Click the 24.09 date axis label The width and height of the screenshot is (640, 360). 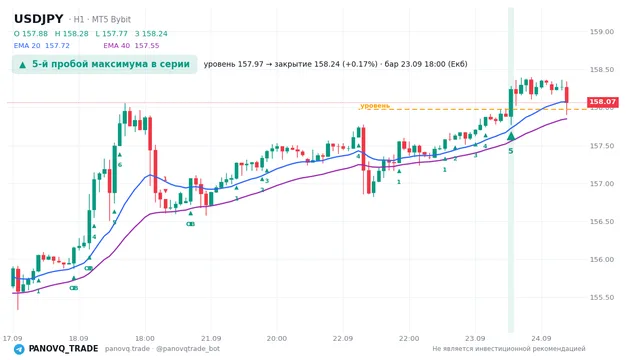[x=541, y=338]
